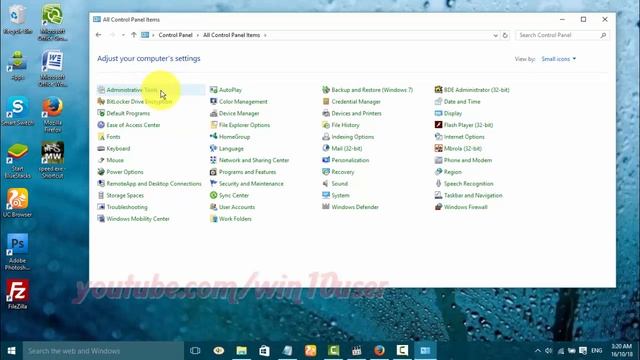Click the Language icon
The height and width of the screenshot is (360, 640).
click(213, 149)
